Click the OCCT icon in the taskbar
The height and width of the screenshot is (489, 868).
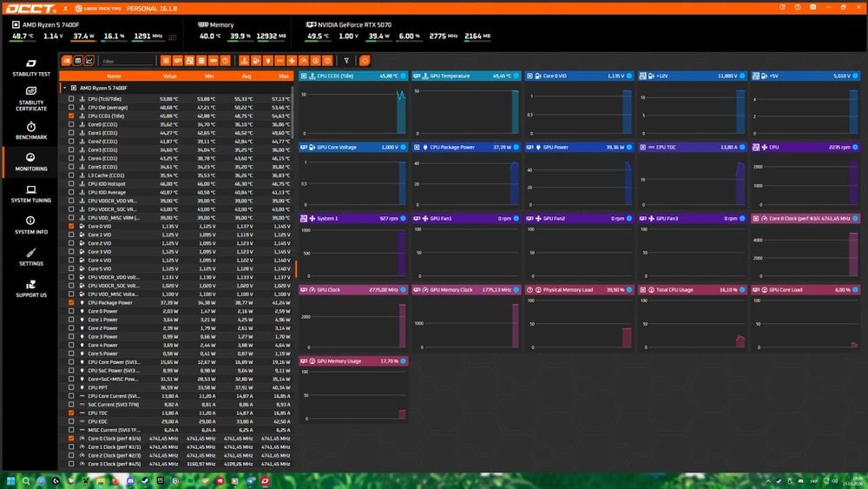coord(265,480)
